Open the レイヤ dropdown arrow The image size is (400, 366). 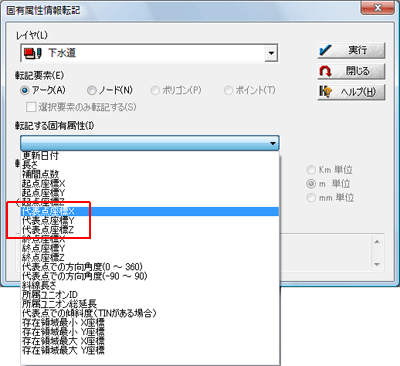(x=271, y=53)
